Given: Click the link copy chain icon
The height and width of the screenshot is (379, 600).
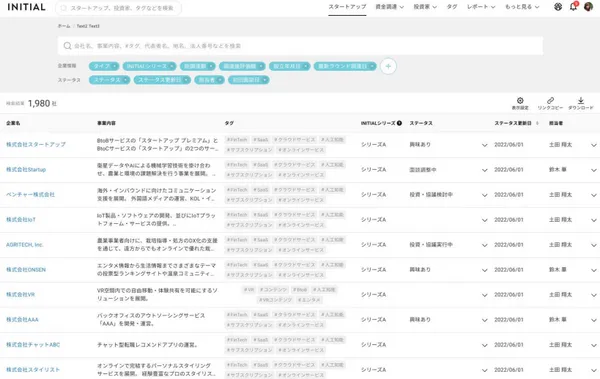Looking at the screenshot, I should tap(550, 101).
